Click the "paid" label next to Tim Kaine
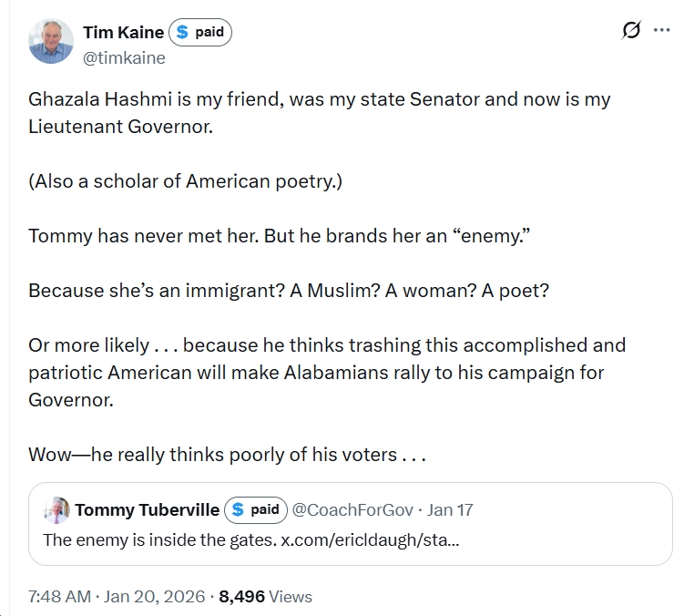The height and width of the screenshot is (616, 684). point(209,33)
